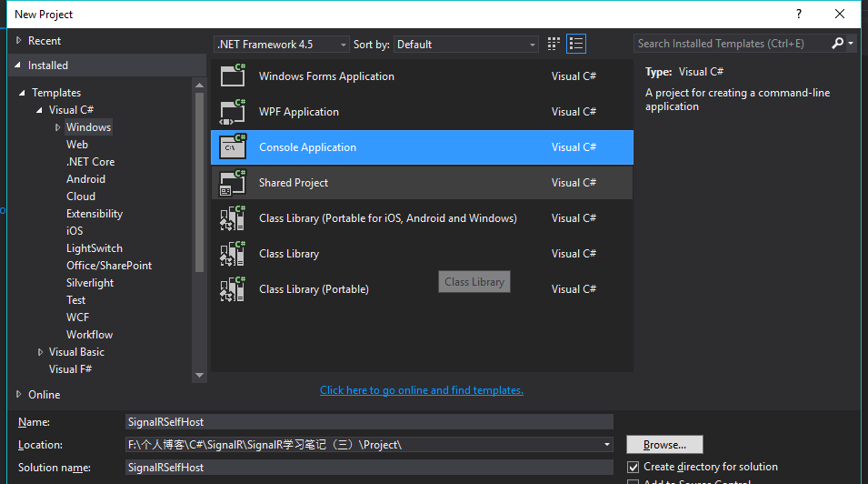Viewport: 868px width, 484px height.
Task: Switch to small icons view
Action: pos(554,44)
